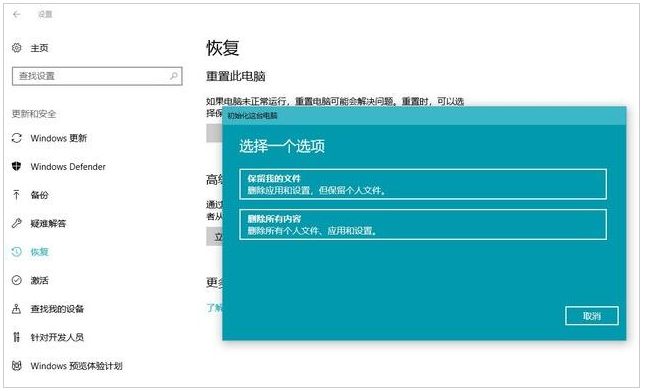Click the 恢复 history clock icon

(16, 252)
